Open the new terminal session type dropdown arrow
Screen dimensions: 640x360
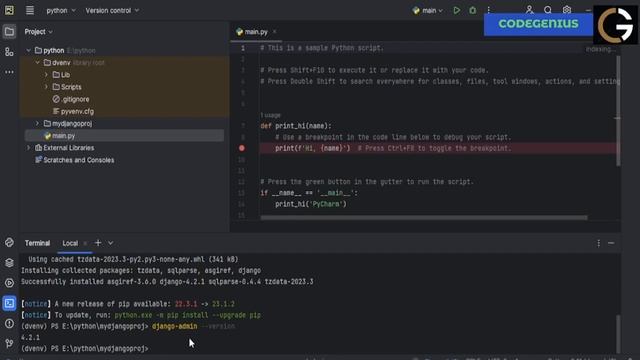click(111, 243)
